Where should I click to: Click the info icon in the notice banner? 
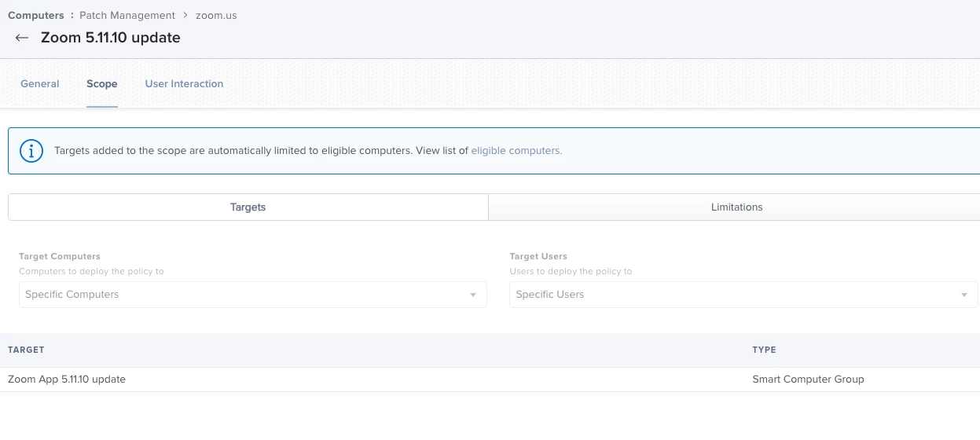click(x=31, y=151)
